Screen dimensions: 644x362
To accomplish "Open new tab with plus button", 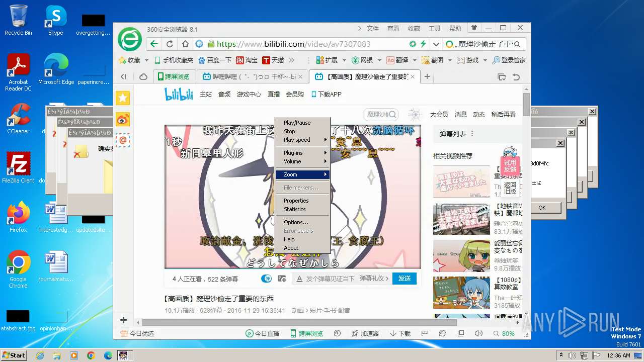I will (x=427, y=77).
